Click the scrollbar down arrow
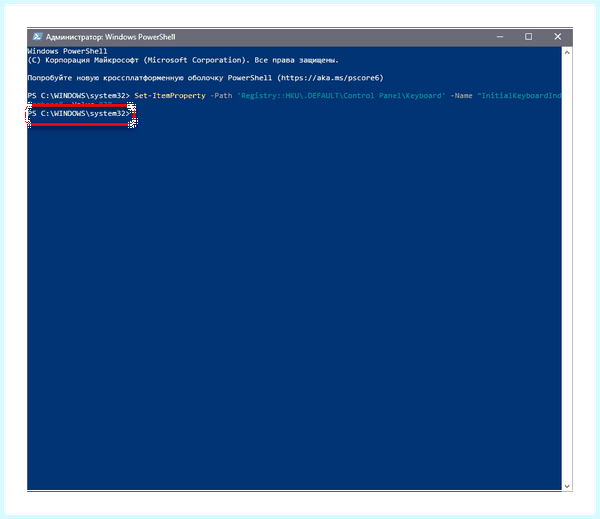The image size is (600, 519). [567, 486]
